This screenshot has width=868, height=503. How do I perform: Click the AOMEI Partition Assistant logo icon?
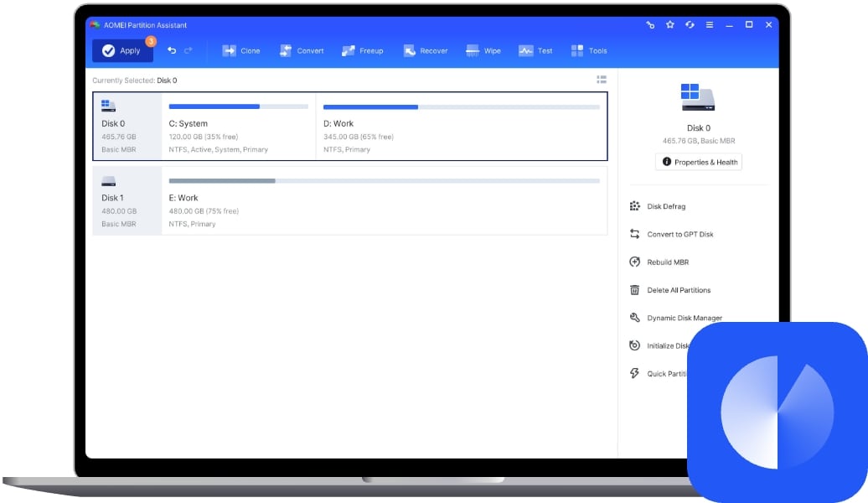pos(95,25)
